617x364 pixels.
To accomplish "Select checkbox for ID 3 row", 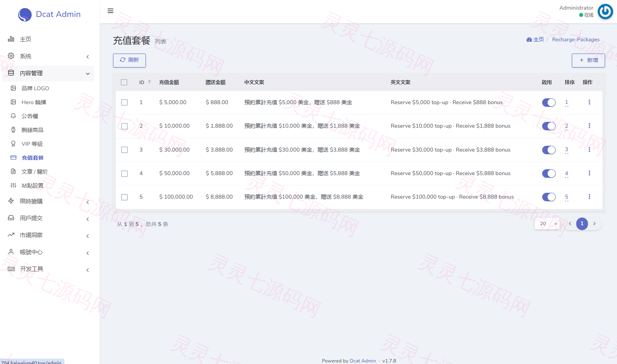I will (124, 150).
